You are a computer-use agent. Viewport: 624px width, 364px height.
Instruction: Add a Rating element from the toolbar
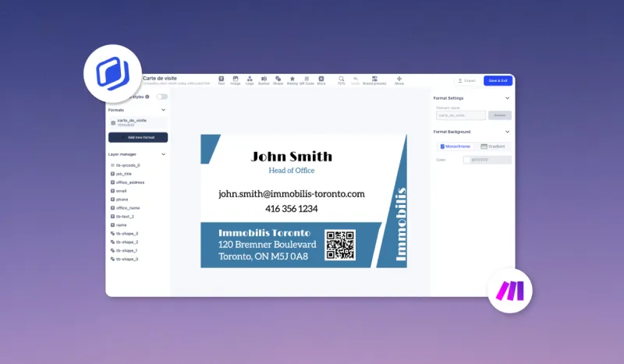coord(292,80)
